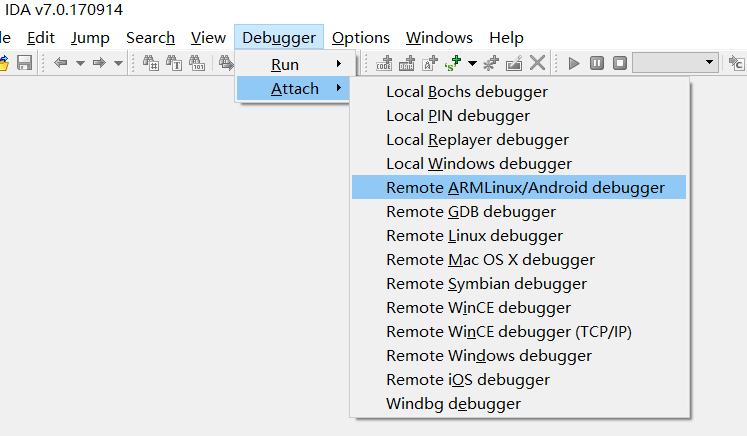
Task: Click the Convert to ASCII string icon
Action: [x=430, y=63]
